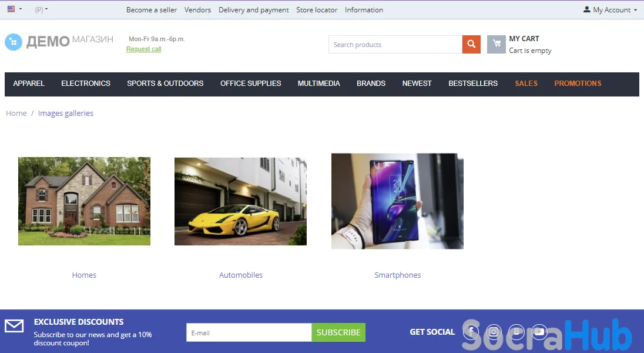Click the orange search magnifier button

click(471, 45)
